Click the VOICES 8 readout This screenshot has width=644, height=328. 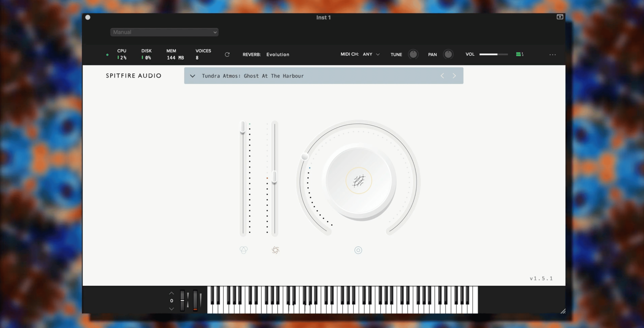[x=203, y=54]
